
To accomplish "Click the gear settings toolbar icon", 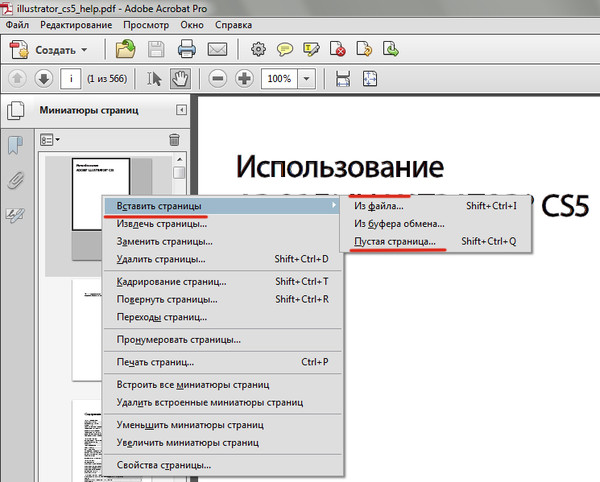I will (x=258, y=49).
